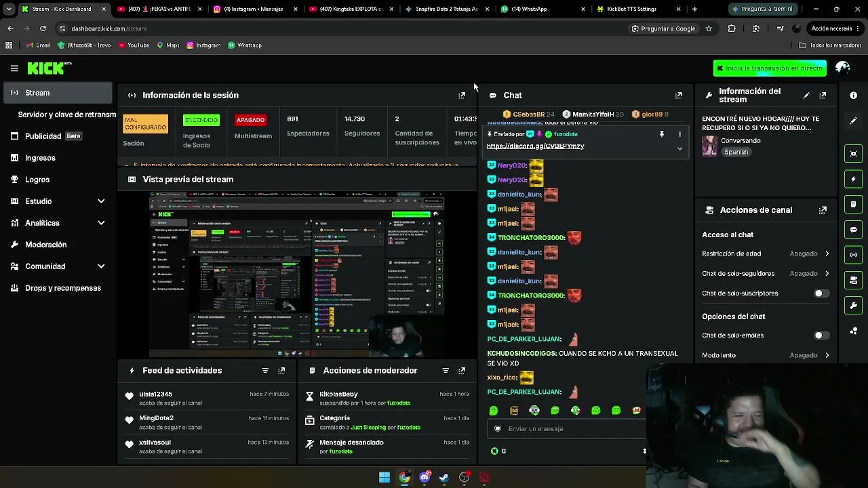This screenshot has width=868, height=488.
Task: Open the user avatar menu at top right
Action: click(843, 68)
